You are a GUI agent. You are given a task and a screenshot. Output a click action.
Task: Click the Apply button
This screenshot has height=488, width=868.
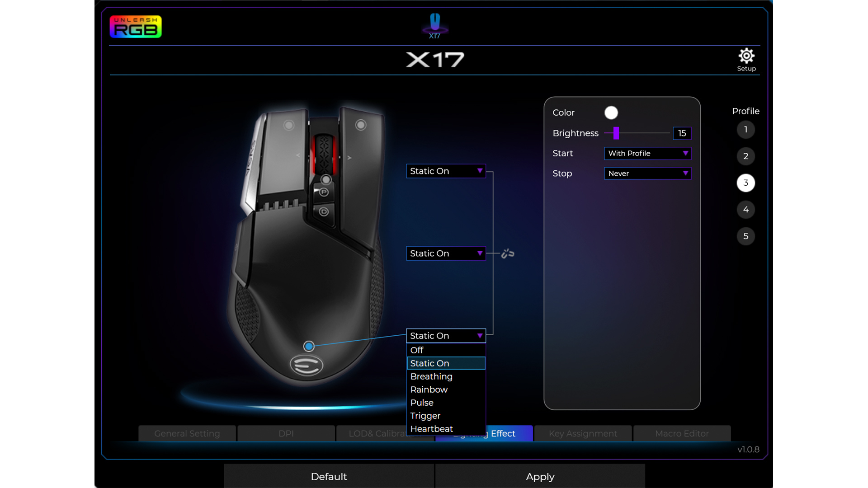pyautogui.click(x=540, y=476)
